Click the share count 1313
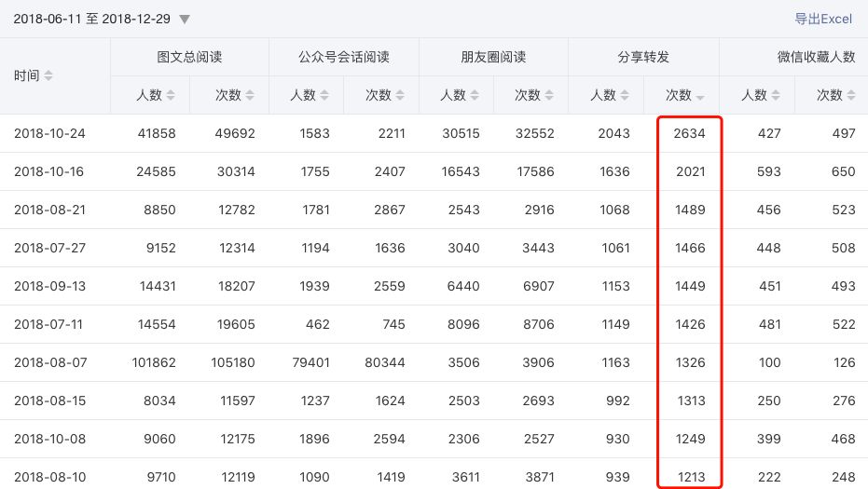The height and width of the screenshot is (489, 868). (692, 401)
